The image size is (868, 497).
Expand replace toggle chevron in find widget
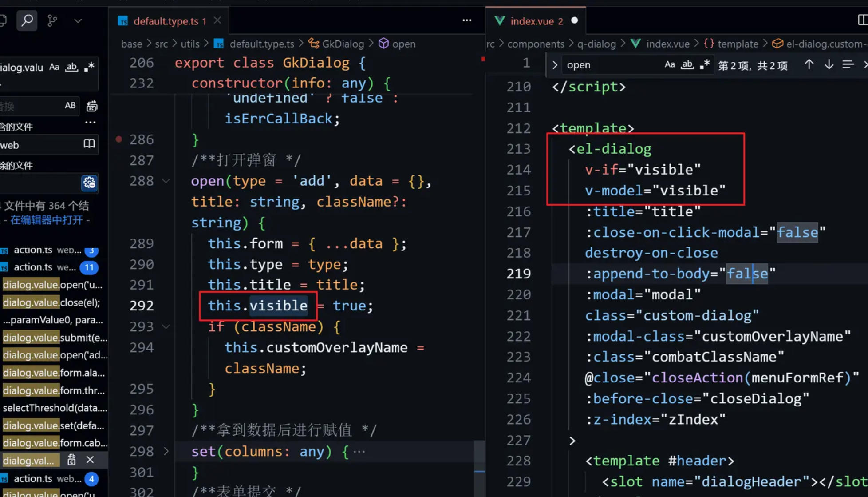click(x=555, y=65)
